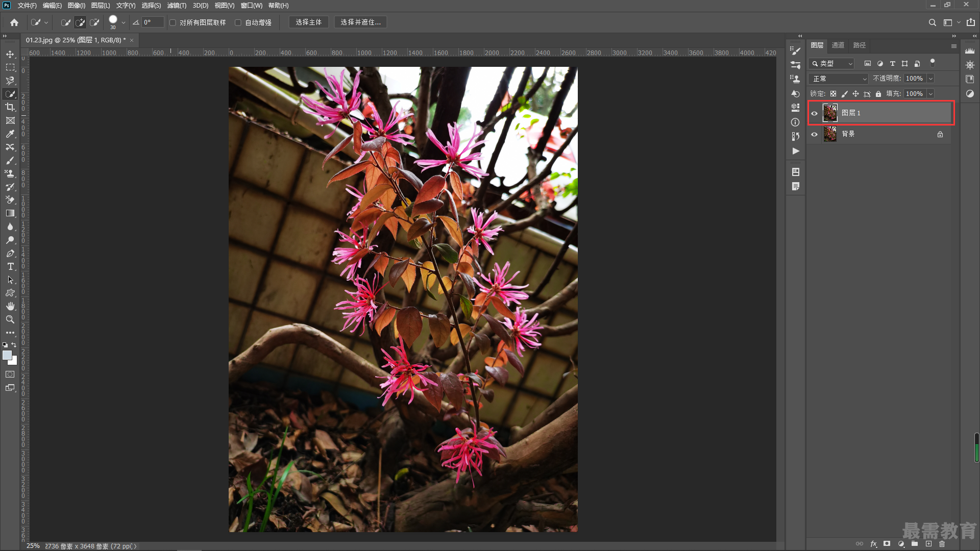Viewport: 980px width, 551px height.
Task: Open Layers panel menu
Action: pos(953,46)
